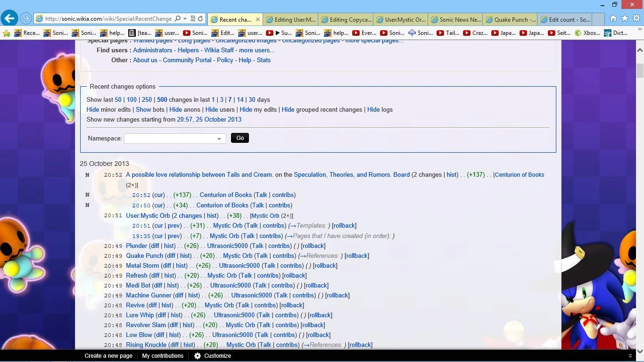Collapse the bottom toolbar with double chevron

click(630, 356)
